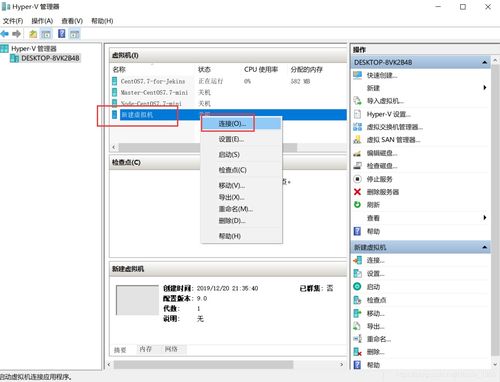Click the blue help icon in toolbar
Image resolution: width=500 pixels, height=382 pixels.
click(x=61, y=33)
